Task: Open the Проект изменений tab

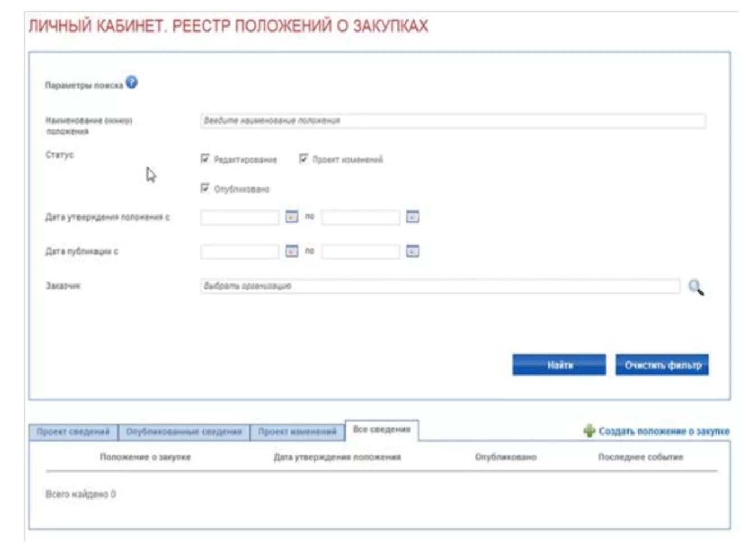Action: (x=297, y=432)
